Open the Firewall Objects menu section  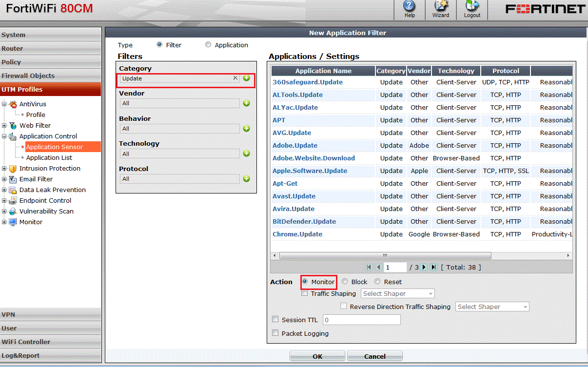(28, 76)
